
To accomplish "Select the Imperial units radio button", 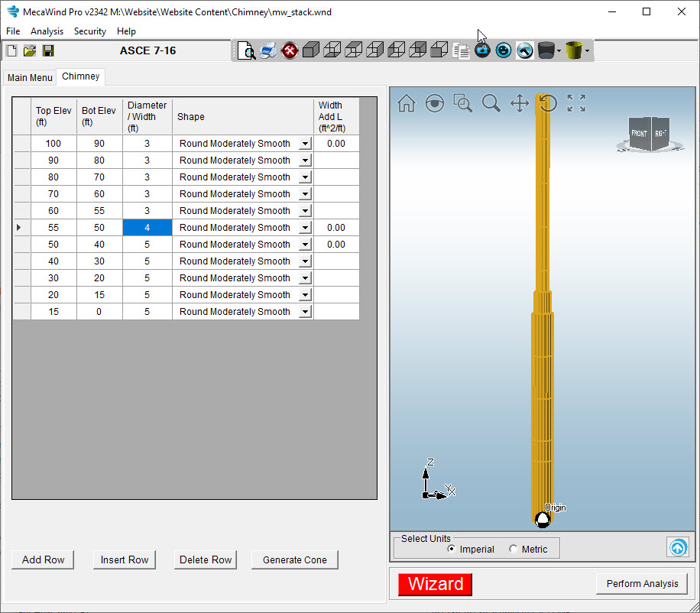I will [x=452, y=549].
